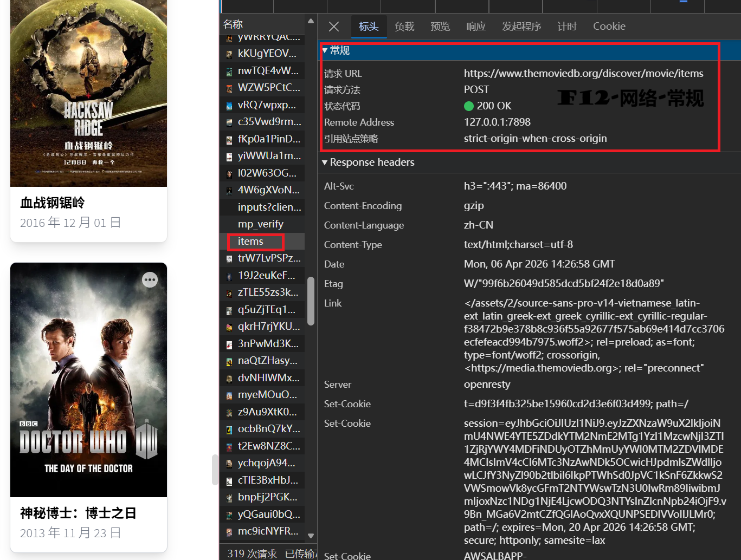
Task: Select the WZW5PCtC... request
Action: pos(262,87)
